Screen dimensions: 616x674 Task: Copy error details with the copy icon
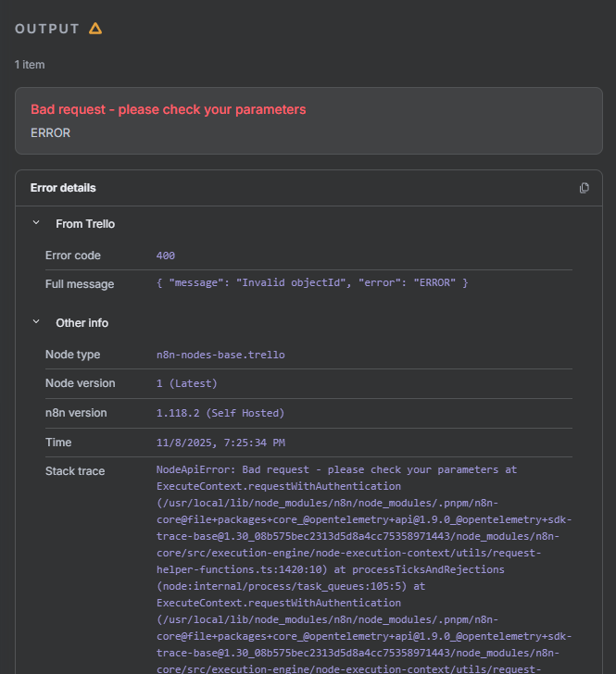(584, 188)
